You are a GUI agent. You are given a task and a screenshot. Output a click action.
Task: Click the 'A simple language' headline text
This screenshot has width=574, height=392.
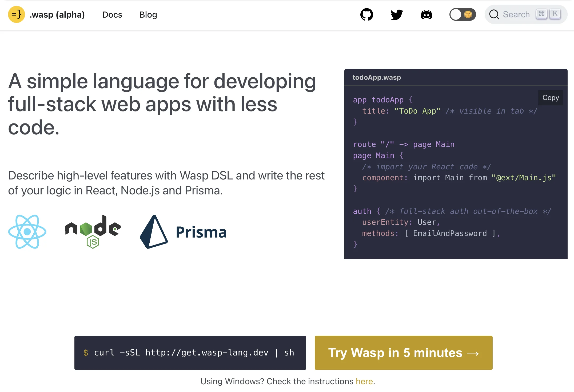[x=162, y=104]
